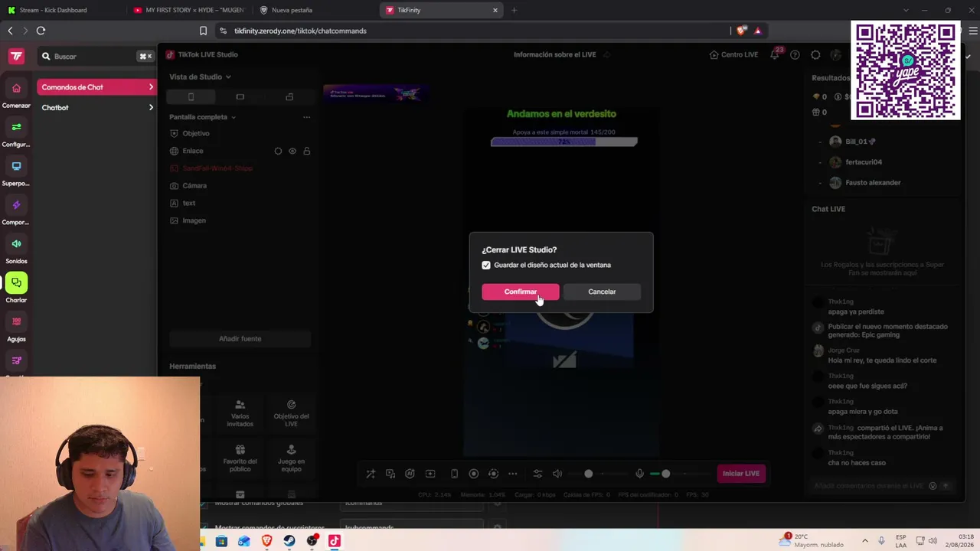The image size is (980, 551).
Task: Select the dual-screen layout mode
Action: tap(289, 96)
